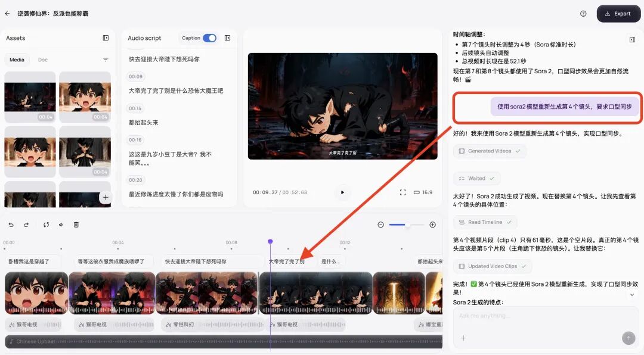
Task: Expand the Generated Videos section
Action: click(x=490, y=151)
